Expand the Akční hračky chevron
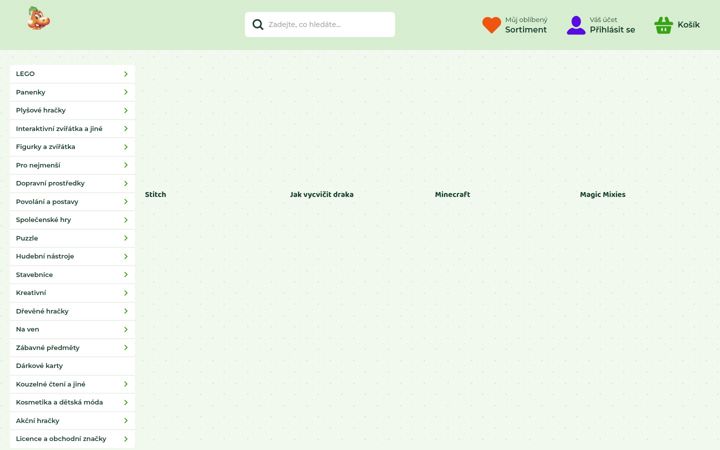The image size is (720, 450). (x=125, y=421)
